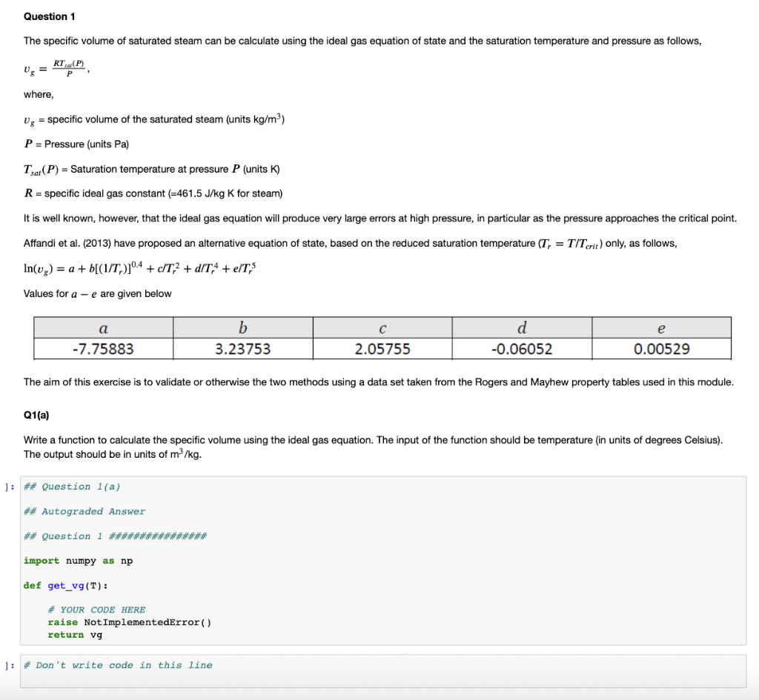Click the 'P = Pressure (units Pa)' line
Screen dimensions: 759x700
(x=76, y=144)
